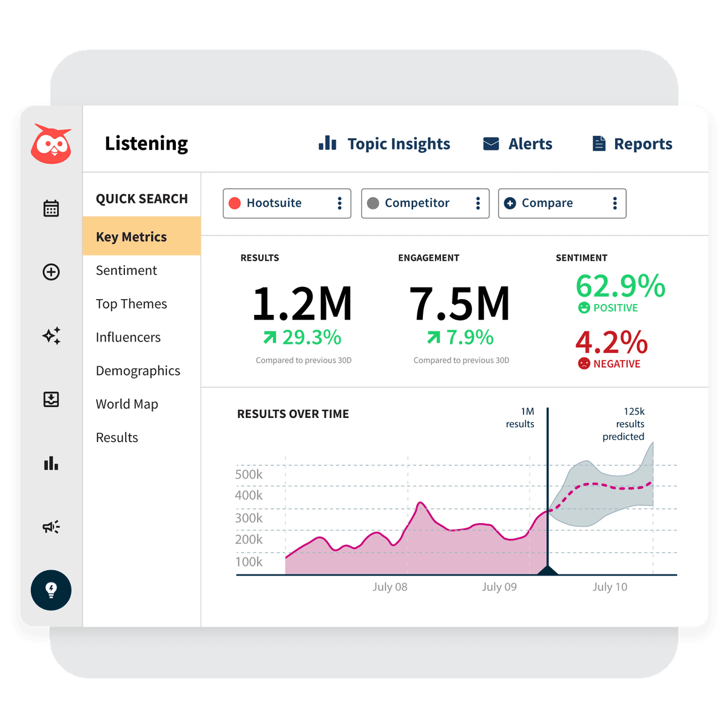Screen dimensions: 728x728
Task: Open the calendar/Planner icon in sidebar
Action: point(51,208)
